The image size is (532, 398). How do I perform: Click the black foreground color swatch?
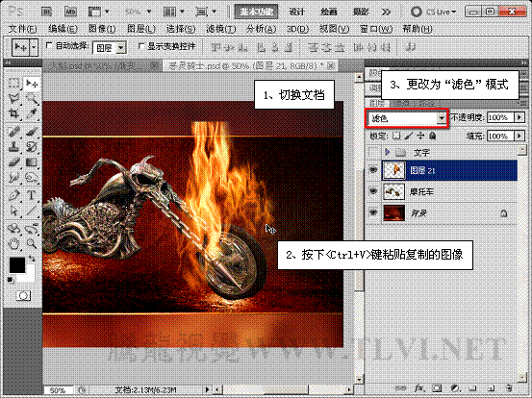tap(16, 264)
